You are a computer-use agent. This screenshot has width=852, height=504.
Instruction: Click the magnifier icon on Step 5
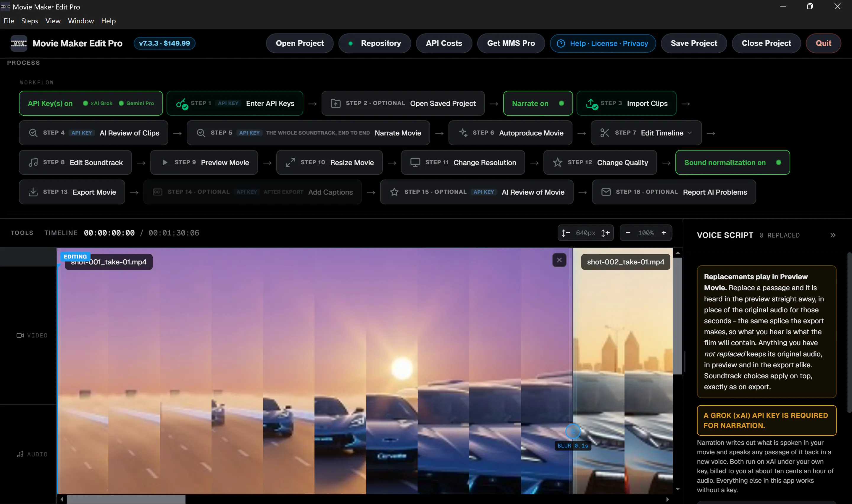[x=201, y=133]
